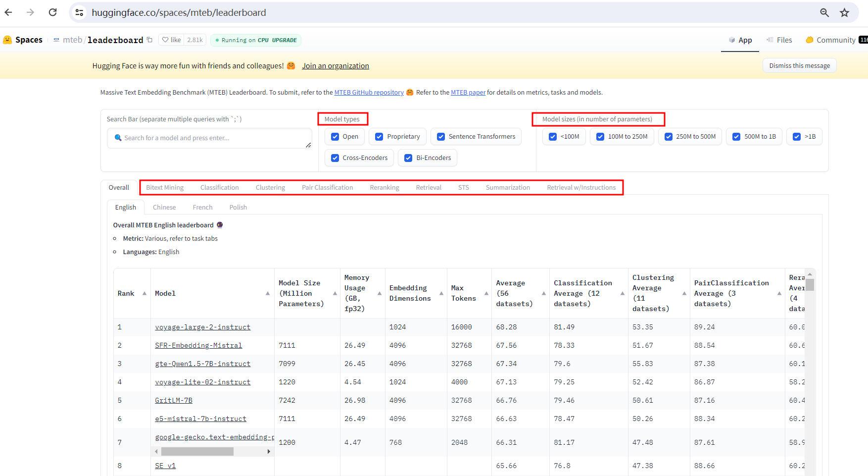The width and height of the screenshot is (868, 476).
Task: Click the App tab
Action: [740, 40]
